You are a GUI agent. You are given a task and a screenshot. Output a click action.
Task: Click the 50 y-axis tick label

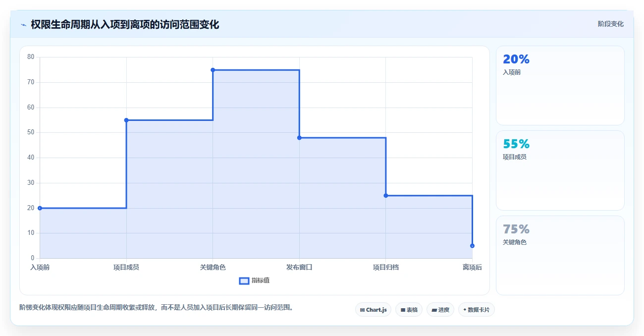click(31, 132)
